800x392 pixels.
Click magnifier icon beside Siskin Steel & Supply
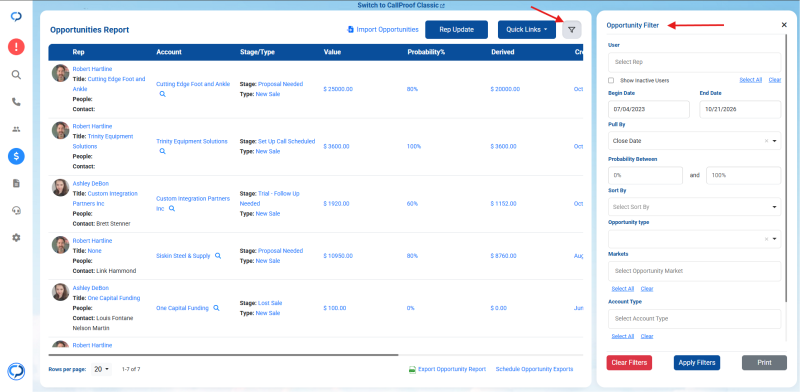pyautogui.click(x=218, y=256)
